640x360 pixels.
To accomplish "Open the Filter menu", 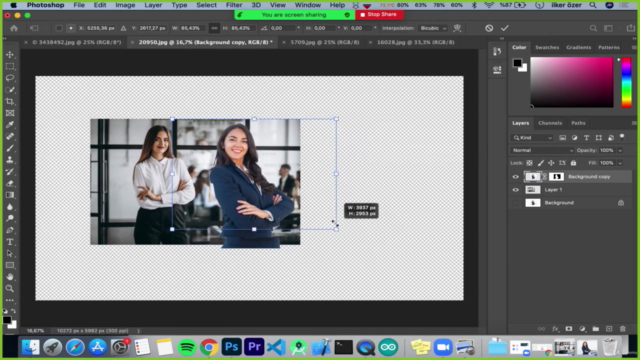I will tap(234, 5).
